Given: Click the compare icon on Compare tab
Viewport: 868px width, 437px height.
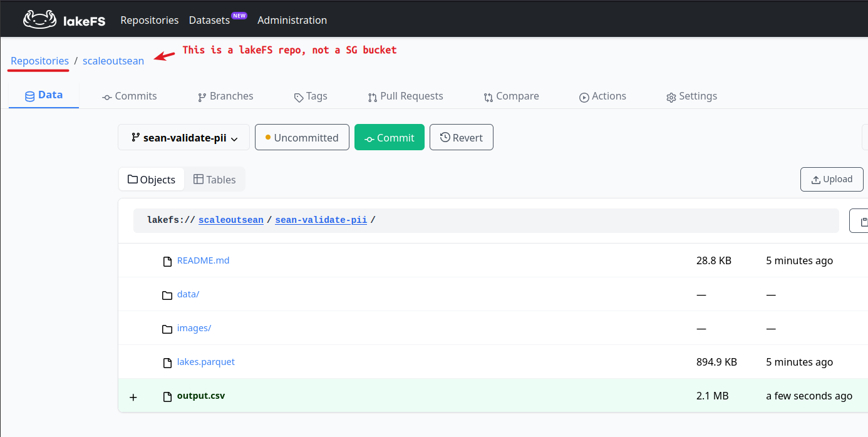Looking at the screenshot, I should coord(488,97).
